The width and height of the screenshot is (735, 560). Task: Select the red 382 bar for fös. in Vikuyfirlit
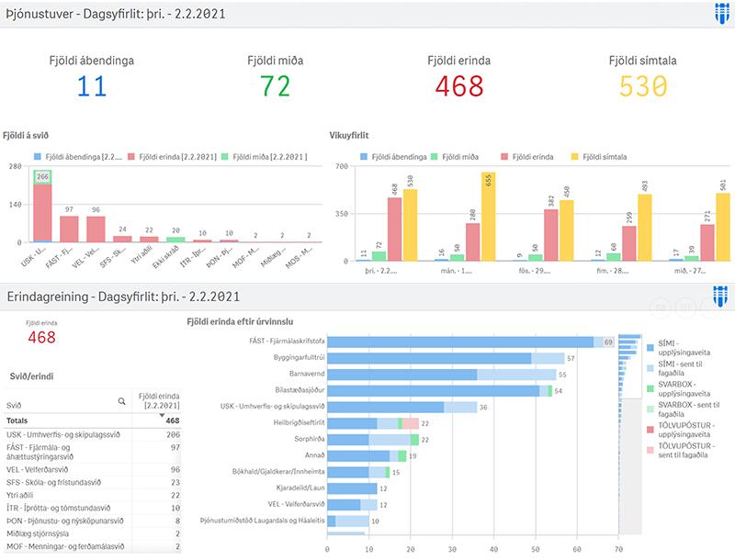551,235
